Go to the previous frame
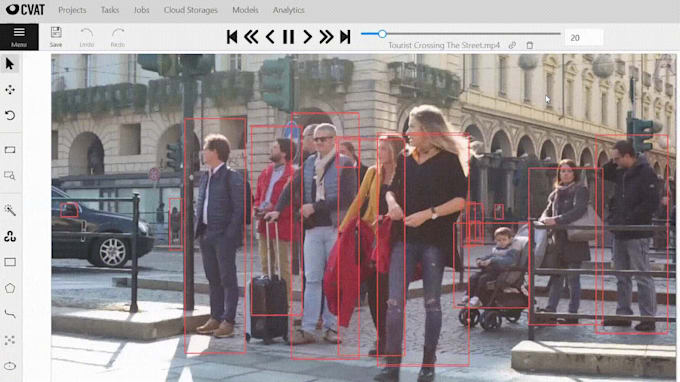Image resolution: width=680 pixels, height=382 pixels. [x=270, y=37]
